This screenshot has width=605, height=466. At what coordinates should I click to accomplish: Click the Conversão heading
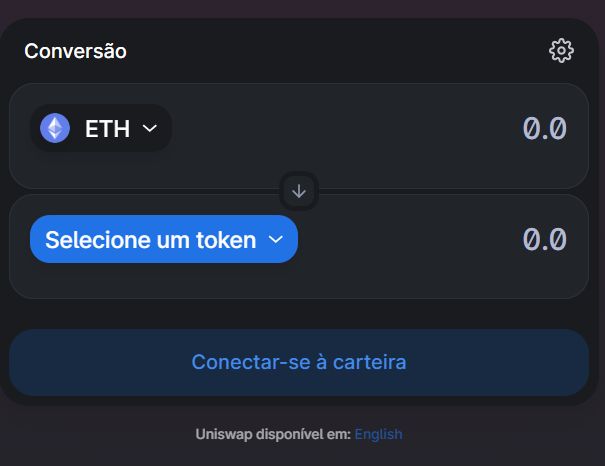[75, 51]
